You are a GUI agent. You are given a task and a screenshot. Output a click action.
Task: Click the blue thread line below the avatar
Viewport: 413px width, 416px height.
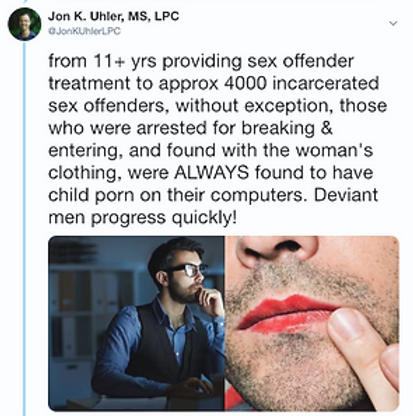pyautogui.click(x=24, y=229)
